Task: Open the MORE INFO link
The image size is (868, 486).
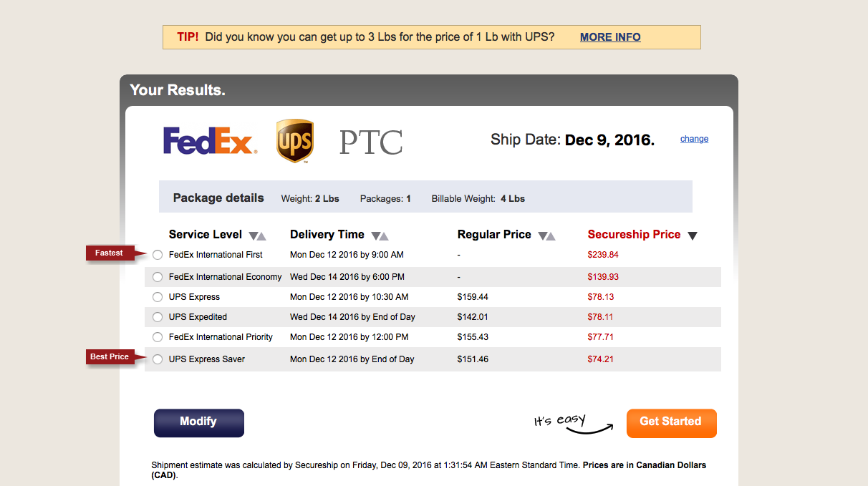Action: 610,37
